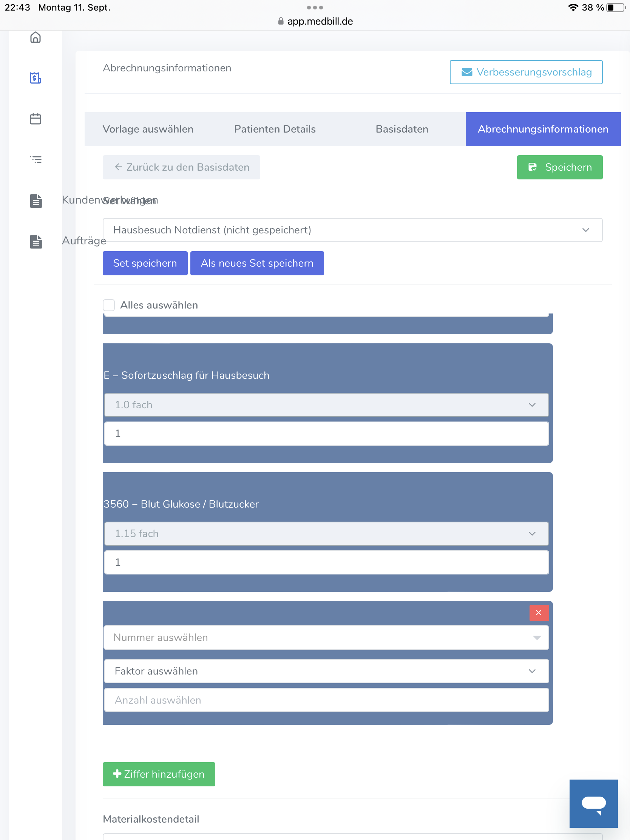The width and height of the screenshot is (630, 840).
Task: Click Als neues Set speichern button
Action: (x=257, y=263)
